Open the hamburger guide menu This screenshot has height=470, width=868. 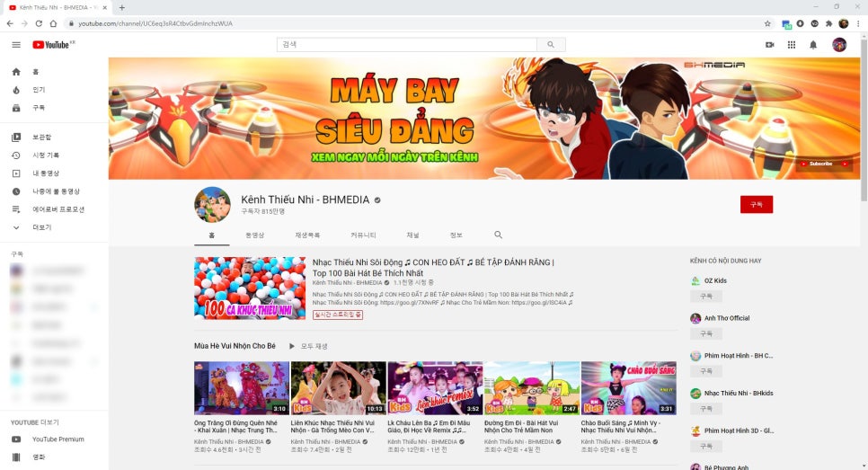16,45
